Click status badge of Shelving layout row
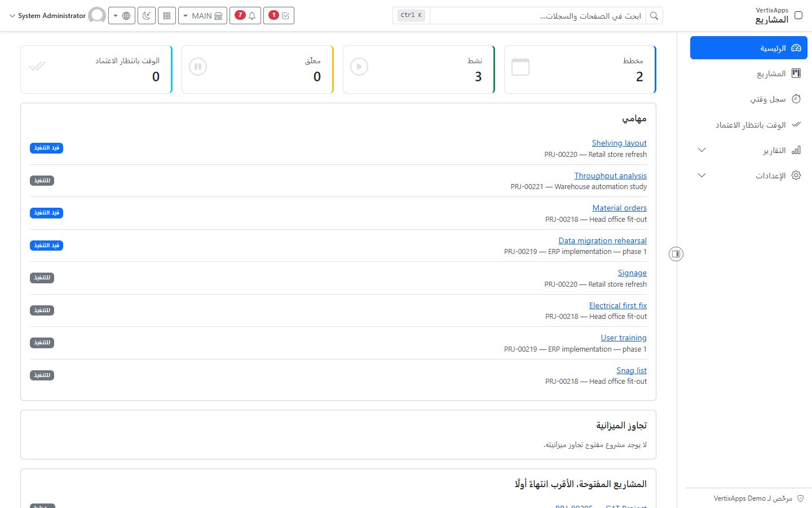 click(x=46, y=148)
